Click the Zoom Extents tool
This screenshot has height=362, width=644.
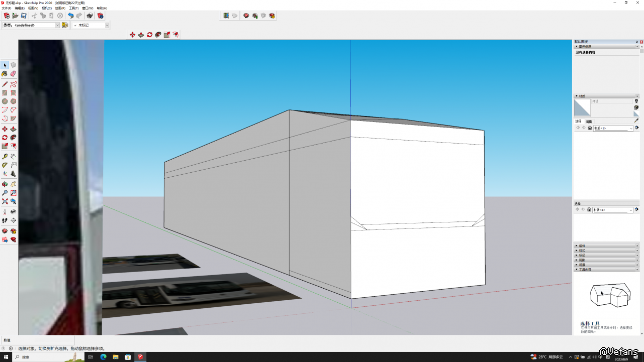[5, 202]
